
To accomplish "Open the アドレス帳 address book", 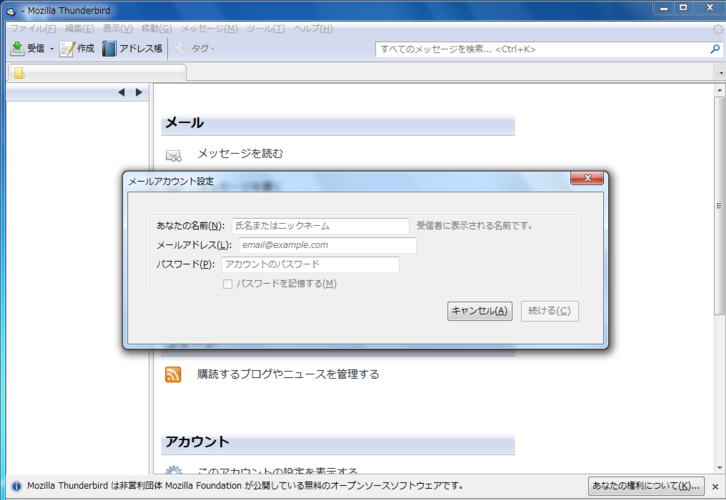I will 132,48.
